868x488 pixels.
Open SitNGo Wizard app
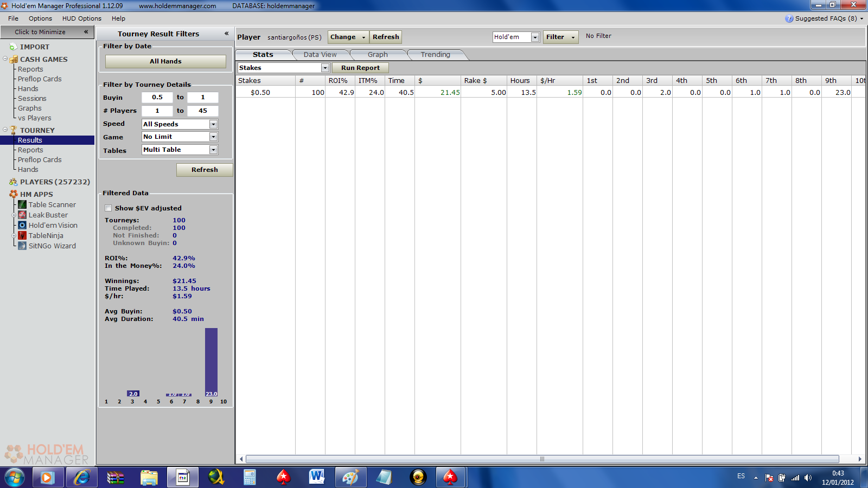47,246
